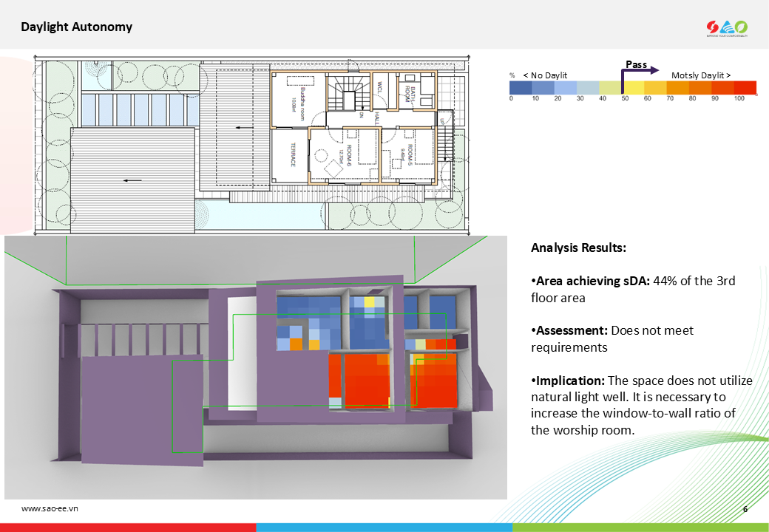Pick the yellow 50-60 legend swatch
The width and height of the screenshot is (769, 532).
click(633, 88)
